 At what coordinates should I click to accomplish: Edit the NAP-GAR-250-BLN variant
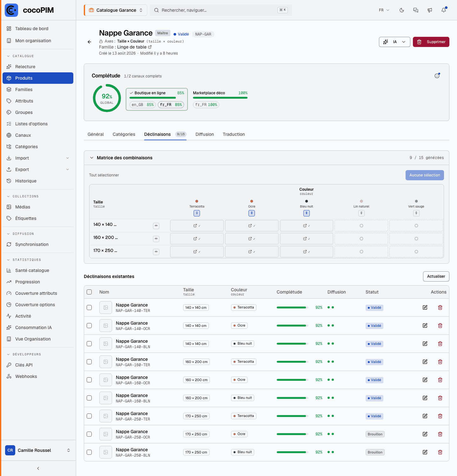(425, 452)
